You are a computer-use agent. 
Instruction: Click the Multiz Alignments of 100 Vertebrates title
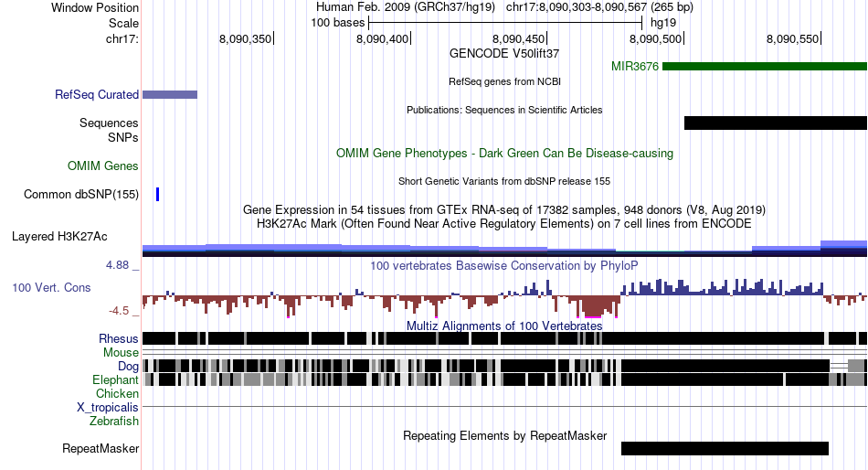504,326
